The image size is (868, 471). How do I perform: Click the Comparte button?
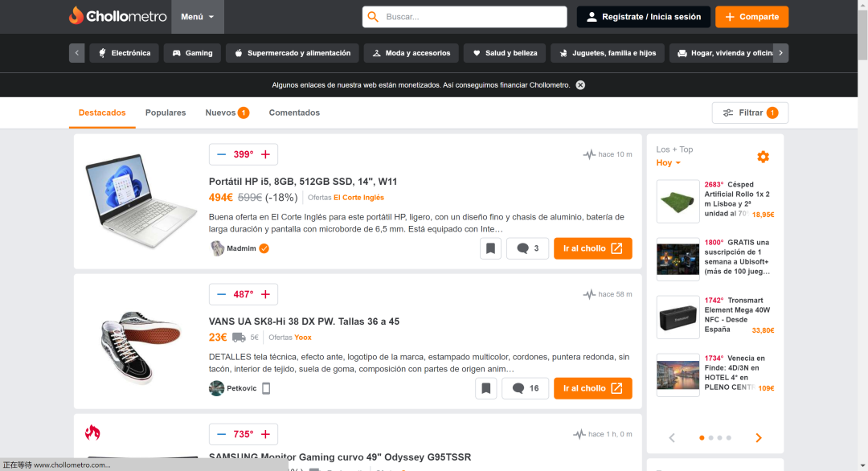pos(751,17)
